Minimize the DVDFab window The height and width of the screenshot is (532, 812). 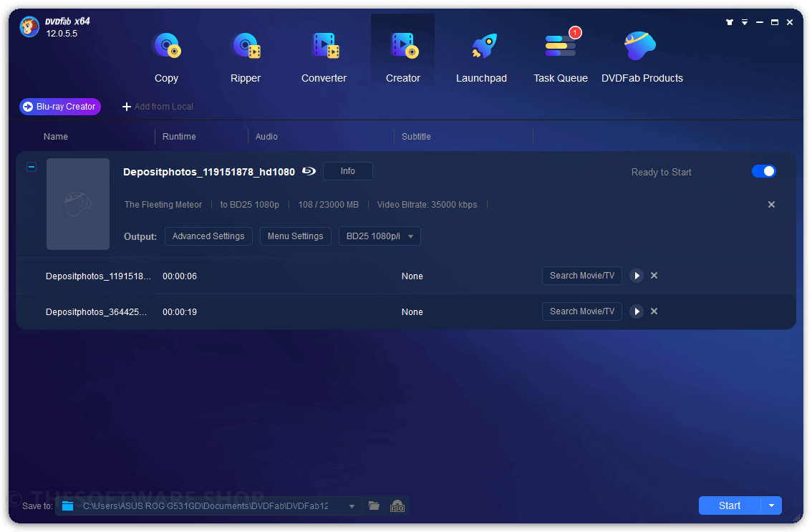[760, 22]
